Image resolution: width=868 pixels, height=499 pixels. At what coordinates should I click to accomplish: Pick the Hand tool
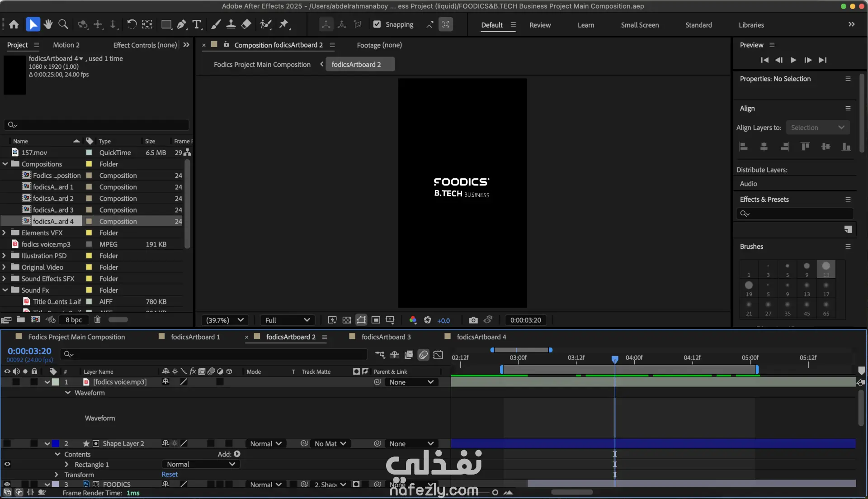(x=48, y=24)
